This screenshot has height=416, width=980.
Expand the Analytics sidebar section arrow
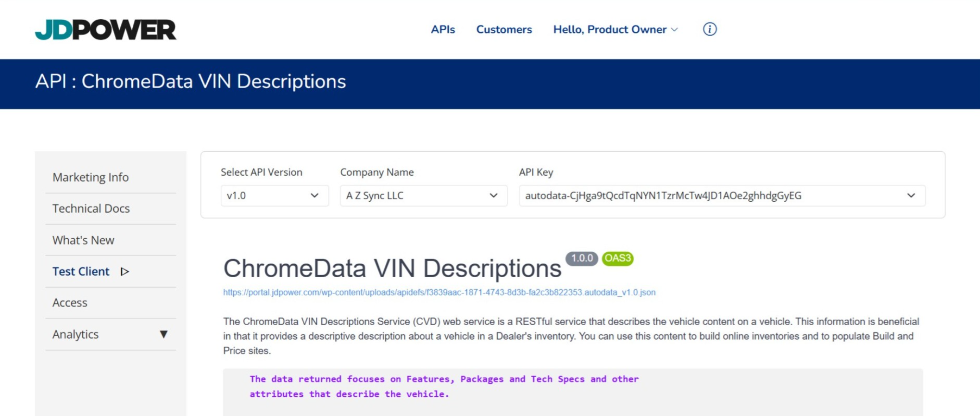pyautogui.click(x=163, y=334)
